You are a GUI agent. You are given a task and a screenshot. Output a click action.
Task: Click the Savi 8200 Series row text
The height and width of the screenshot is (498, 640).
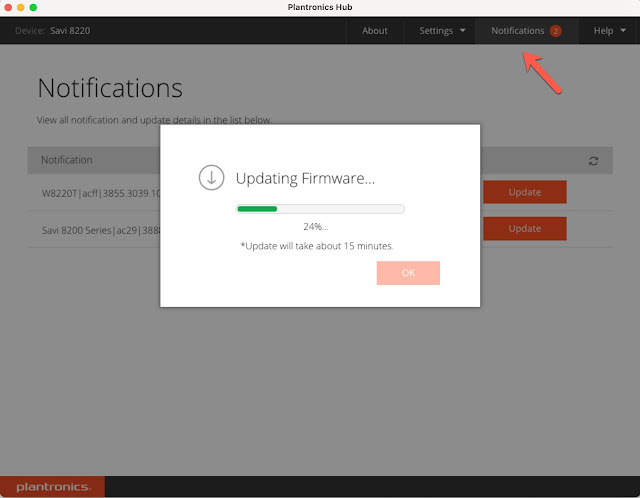[x=101, y=230]
